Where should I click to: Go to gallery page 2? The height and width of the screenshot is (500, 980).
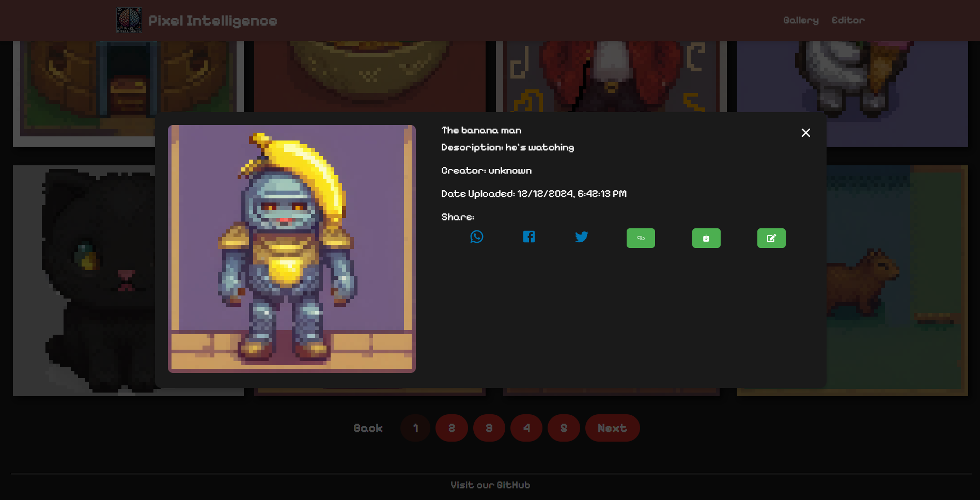tap(452, 428)
